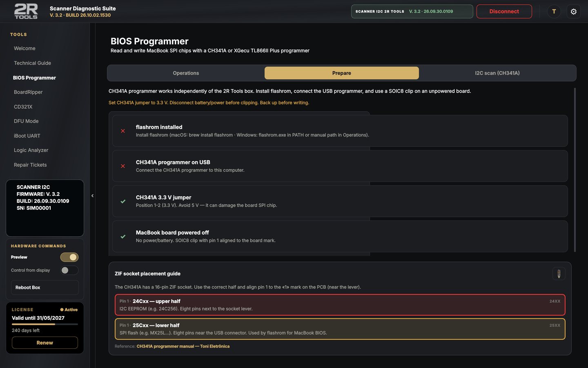Switch to the Operations tab
The image size is (588, 368).
[x=186, y=73]
